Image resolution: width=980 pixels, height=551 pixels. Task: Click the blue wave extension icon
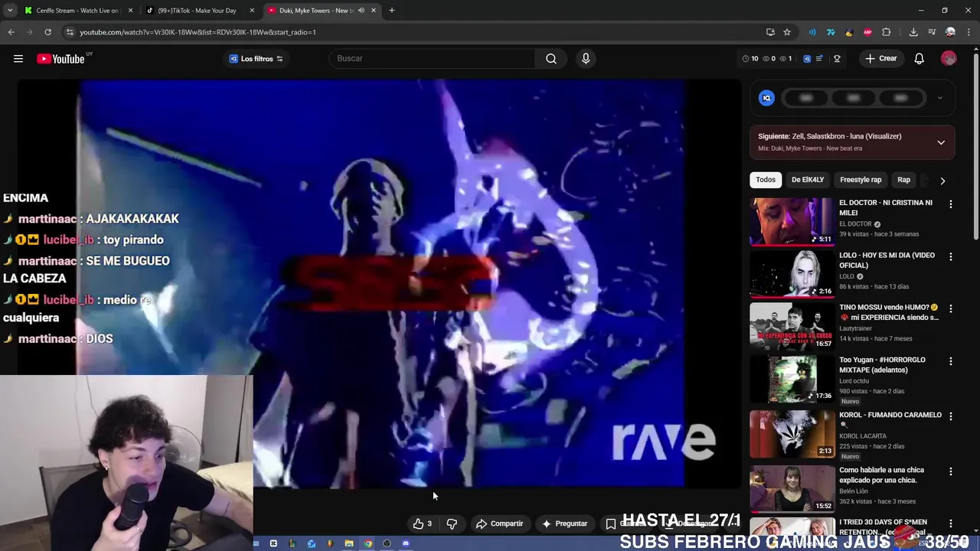[812, 32]
